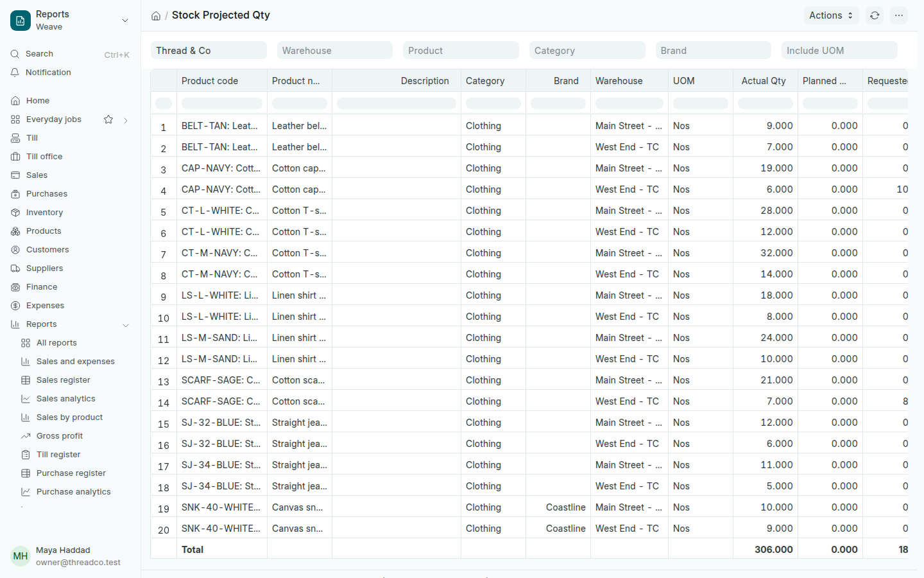Expand the Reports Weave workspace switcher chevron
924x578 pixels.
[125, 21]
